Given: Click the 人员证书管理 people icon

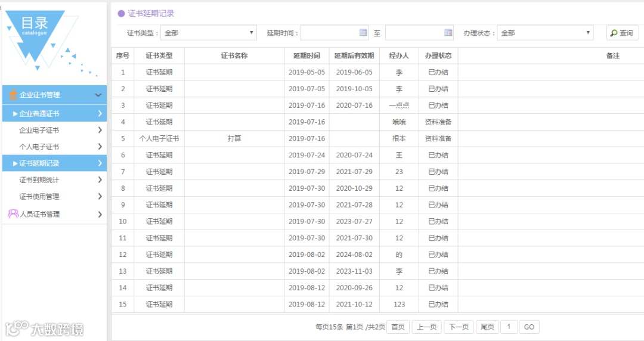Looking at the screenshot, I should (13, 213).
